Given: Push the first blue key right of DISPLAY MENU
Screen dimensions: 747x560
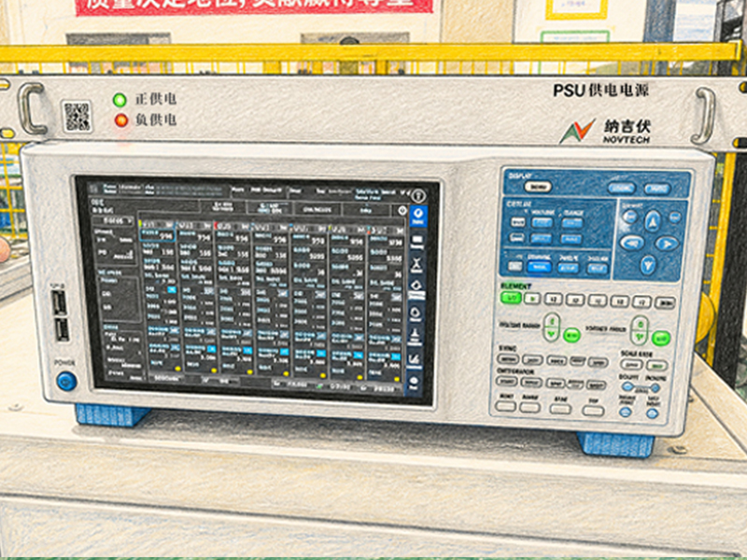Looking at the screenshot, I should (x=621, y=189).
